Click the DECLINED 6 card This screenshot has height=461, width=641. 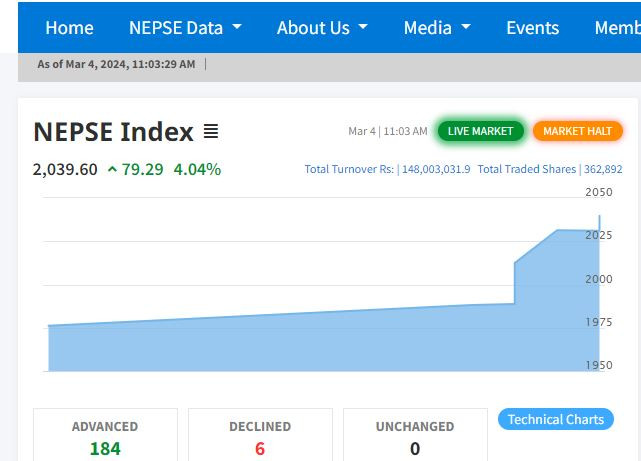pos(260,434)
